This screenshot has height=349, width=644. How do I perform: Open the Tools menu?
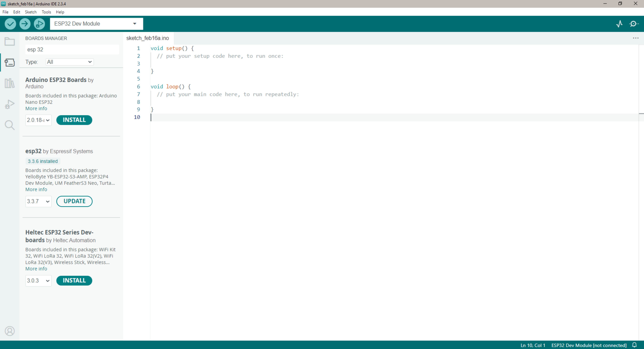(x=46, y=12)
